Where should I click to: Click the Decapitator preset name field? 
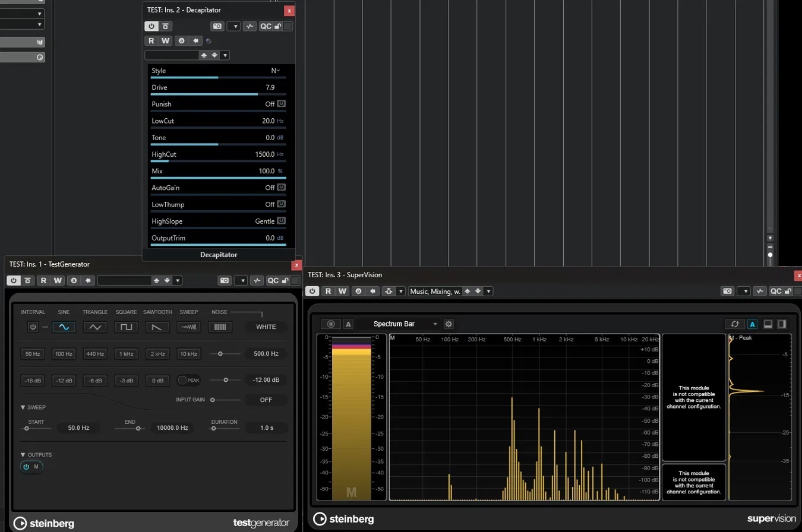tap(171, 55)
